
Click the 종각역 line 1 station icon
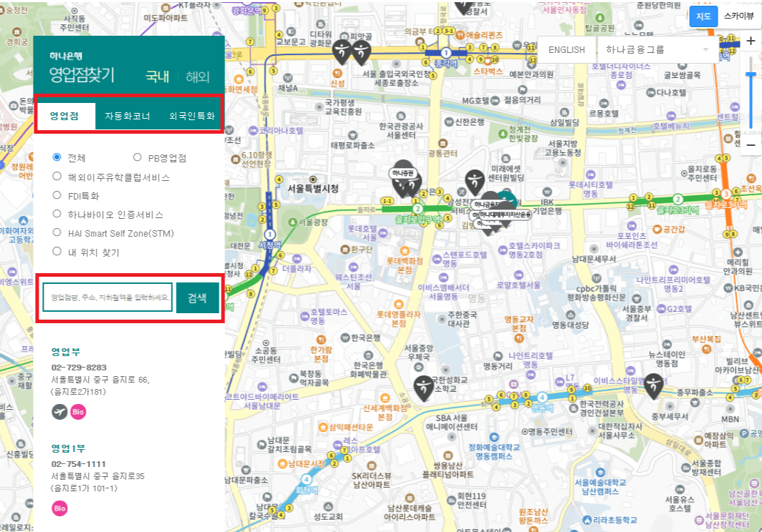[x=445, y=53]
